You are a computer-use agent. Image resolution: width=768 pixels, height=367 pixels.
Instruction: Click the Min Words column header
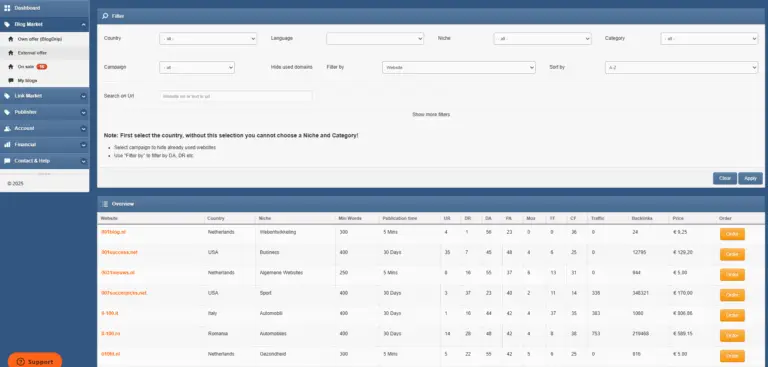[350, 218]
